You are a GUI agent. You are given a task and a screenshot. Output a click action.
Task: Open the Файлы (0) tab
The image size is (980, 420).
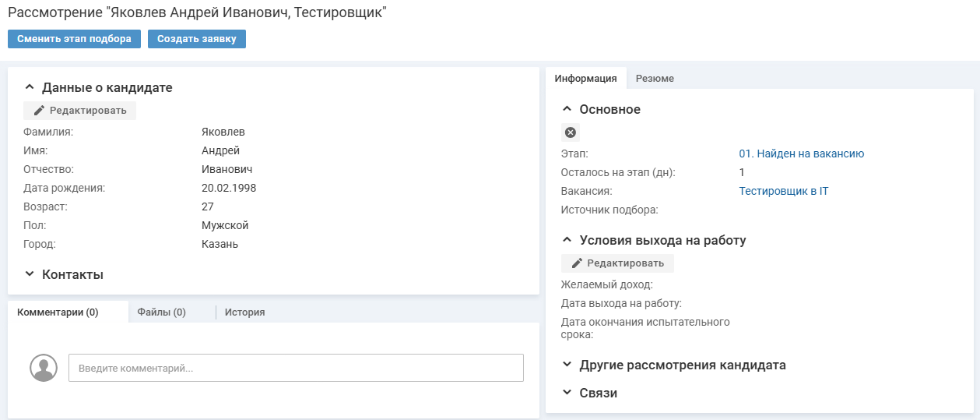pos(161,312)
